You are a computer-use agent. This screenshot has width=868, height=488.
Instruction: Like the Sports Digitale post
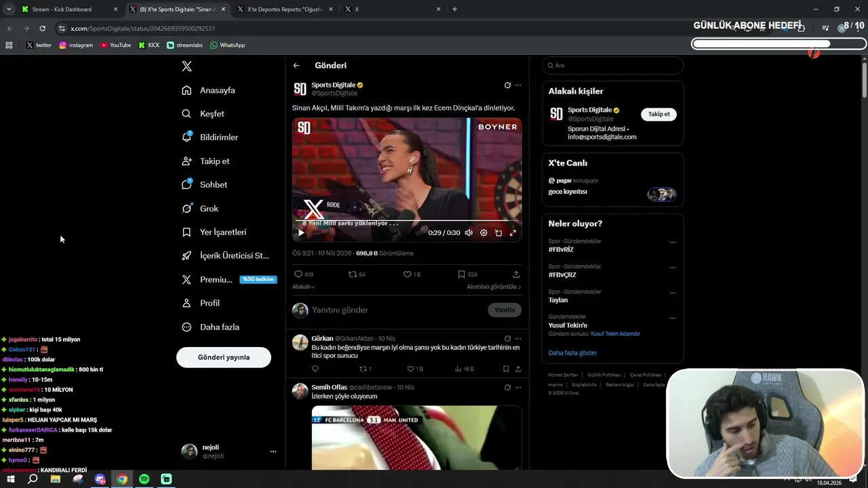[412, 274]
